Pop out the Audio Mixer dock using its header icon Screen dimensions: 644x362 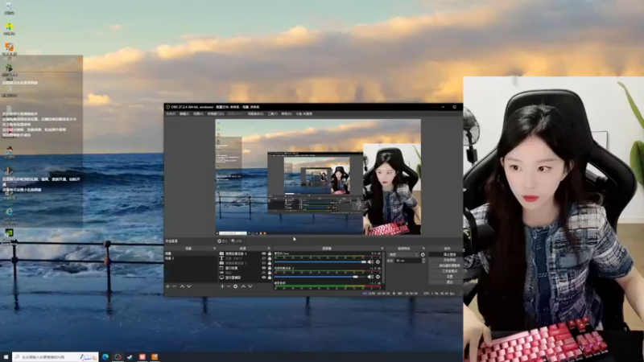[x=382, y=249]
